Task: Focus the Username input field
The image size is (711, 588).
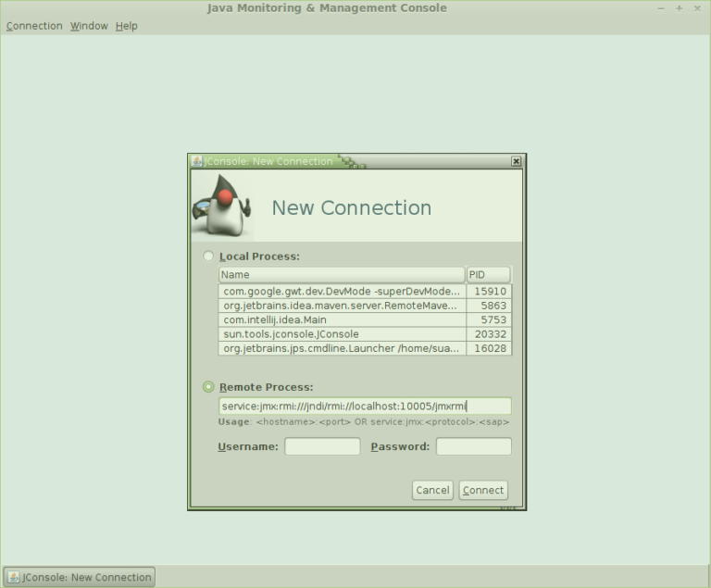Action: pos(322,446)
